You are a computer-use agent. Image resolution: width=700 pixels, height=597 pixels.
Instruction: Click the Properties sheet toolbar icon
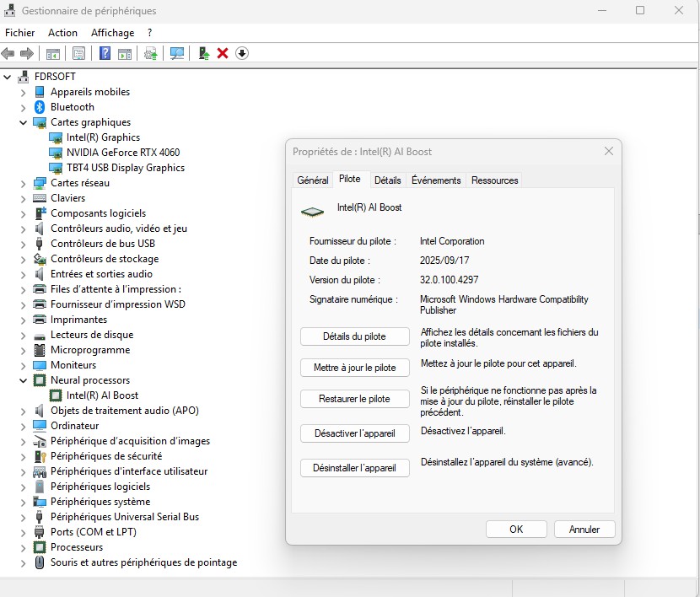tap(78, 53)
